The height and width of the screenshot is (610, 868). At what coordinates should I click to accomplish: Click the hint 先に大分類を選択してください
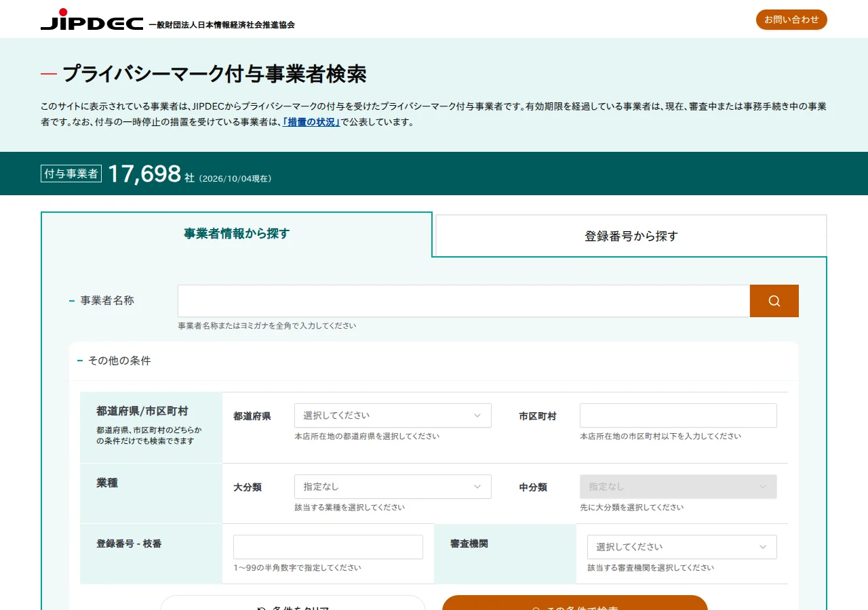[632, 508]
